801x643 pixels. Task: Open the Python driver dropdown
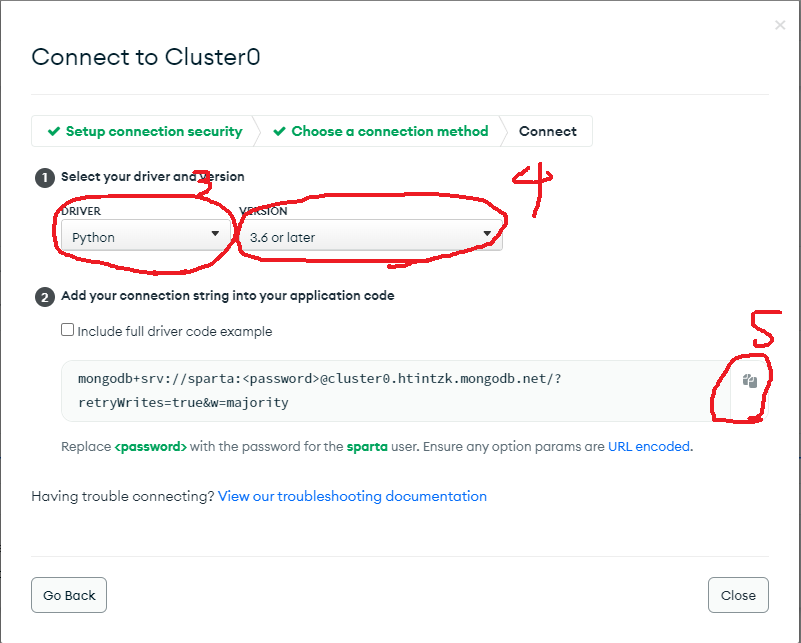pyautogui.click(x=146, y=235)
